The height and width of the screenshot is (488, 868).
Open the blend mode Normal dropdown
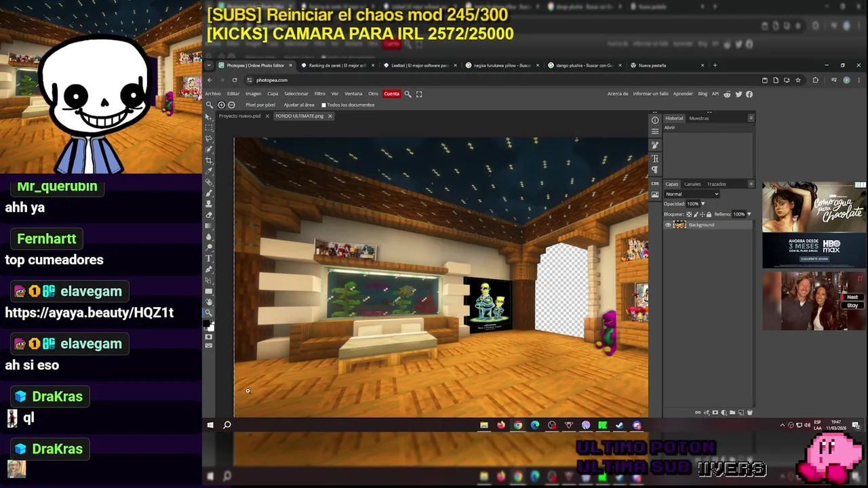point(692,194)
